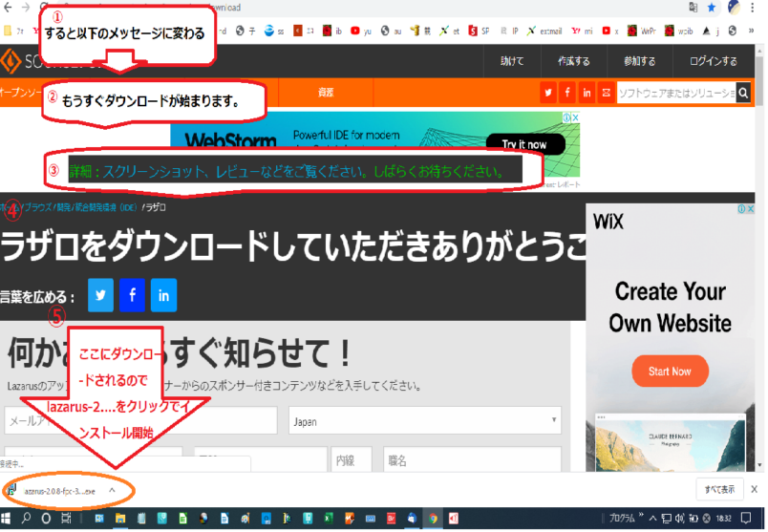
Task: Open the 'ss' bookmark with blue e icon
Action: coord(274,31)
